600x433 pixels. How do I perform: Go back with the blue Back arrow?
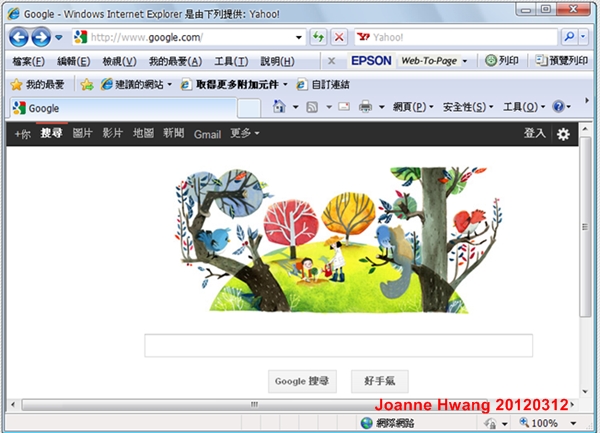19,37
